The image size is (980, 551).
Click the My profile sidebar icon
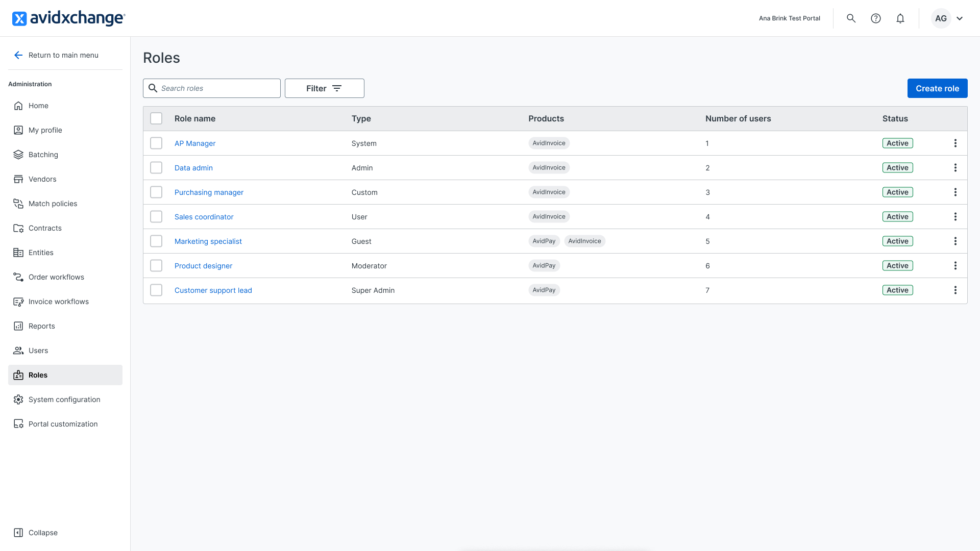pos(18,130)
